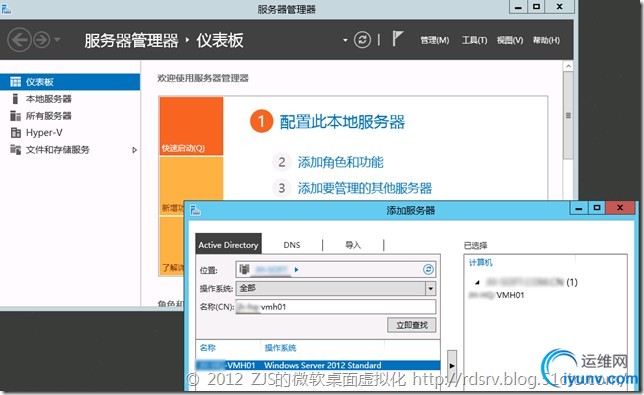Select the 快速启动(Q) tile
This screenshot has height=395, width=644.
coord(191,126)
